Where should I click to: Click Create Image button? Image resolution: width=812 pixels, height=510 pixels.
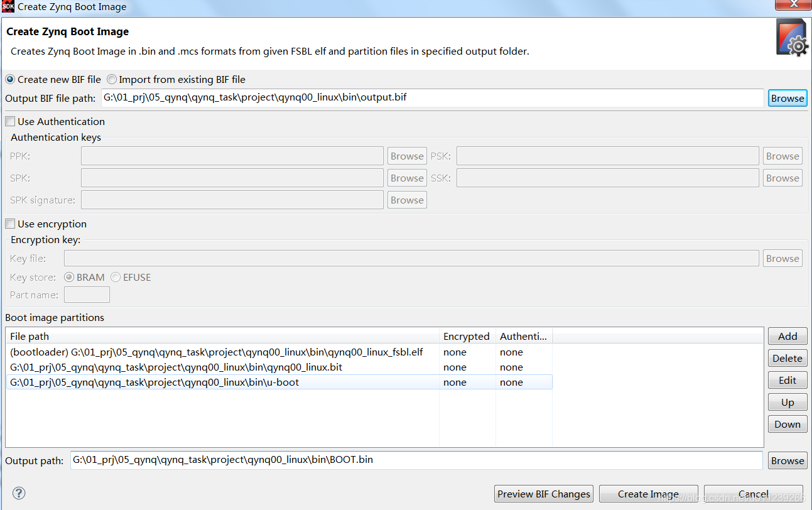click(x=648, y=494)
